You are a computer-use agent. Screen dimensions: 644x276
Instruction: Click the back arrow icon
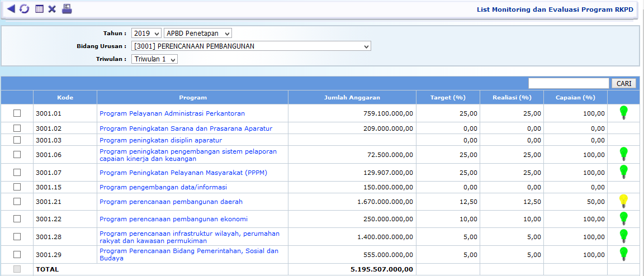[11, 9]
